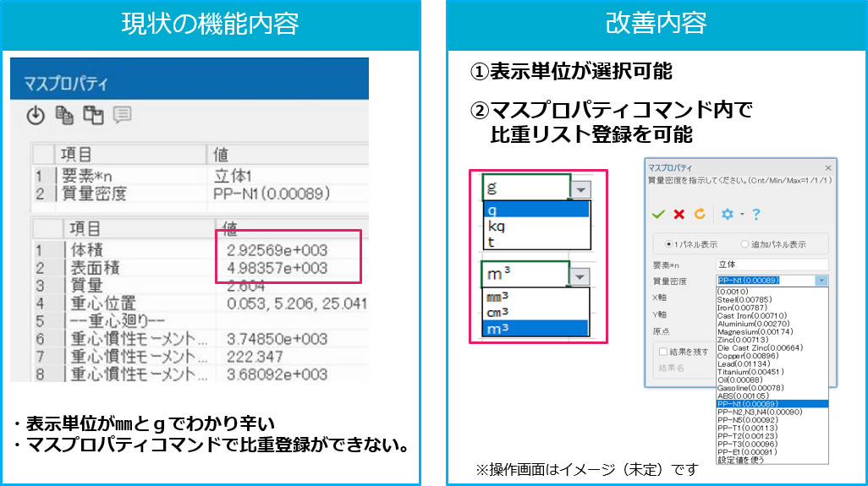
Task: Choose kg from the mass unit list
Action: tap(497, 226)
